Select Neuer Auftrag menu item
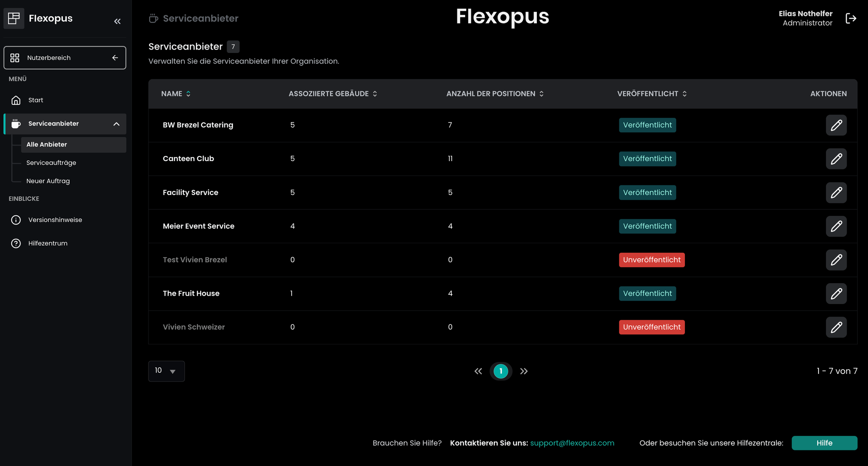Screen dimensions: 868x466 [48, 181]
